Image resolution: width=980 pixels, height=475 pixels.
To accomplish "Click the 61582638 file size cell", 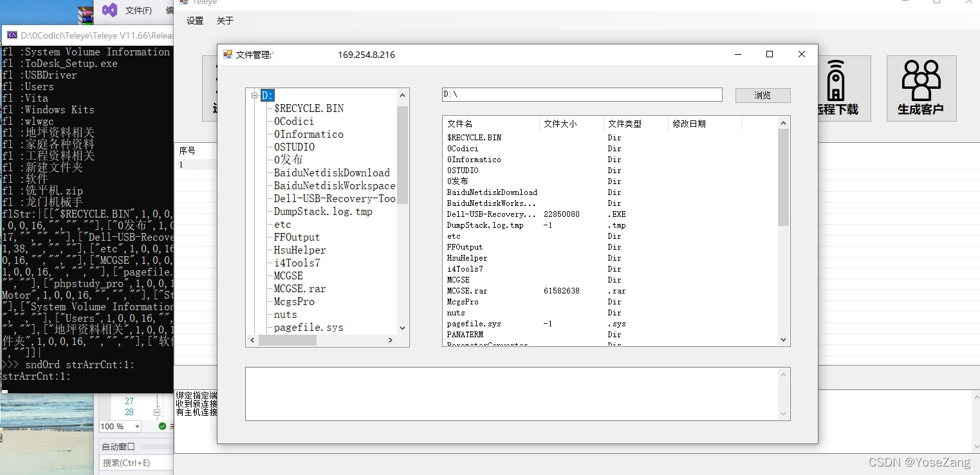I will point(562,291).
